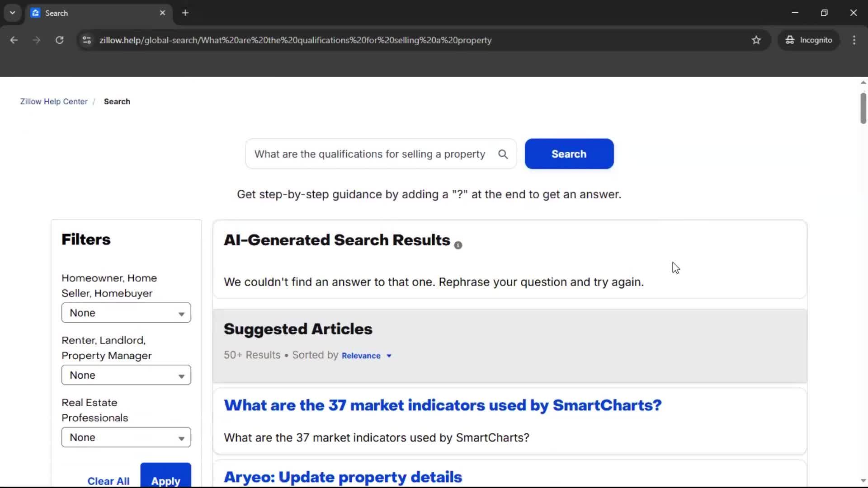Click the info icon next to AI-Generated Search Results
The height and width of the screenshot is (488, 868).
click(458, 245)
